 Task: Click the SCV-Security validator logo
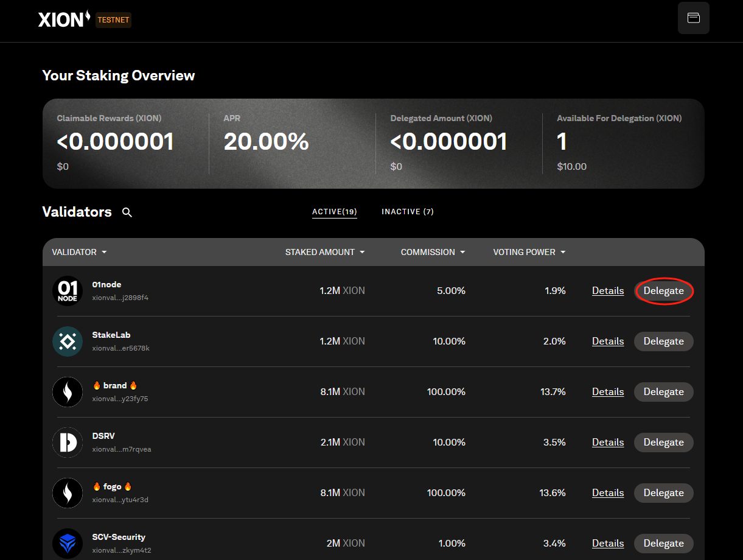click(x=68, y=544)
